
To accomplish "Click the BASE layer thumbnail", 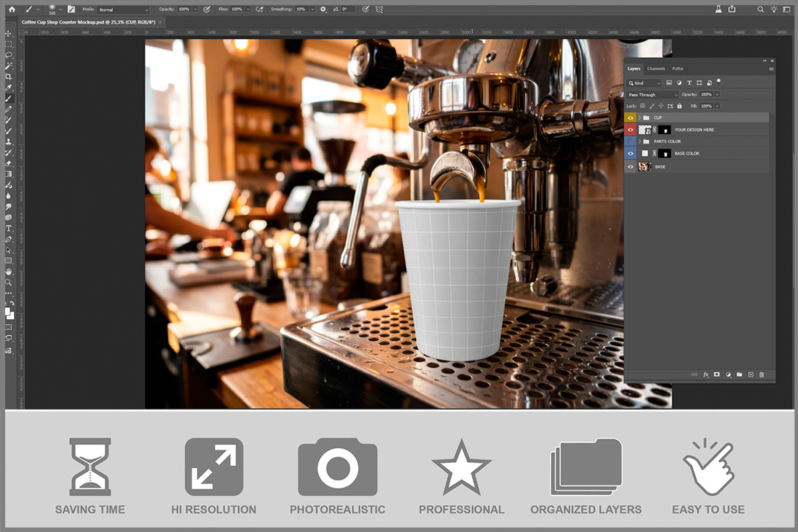I will [645, 167].
